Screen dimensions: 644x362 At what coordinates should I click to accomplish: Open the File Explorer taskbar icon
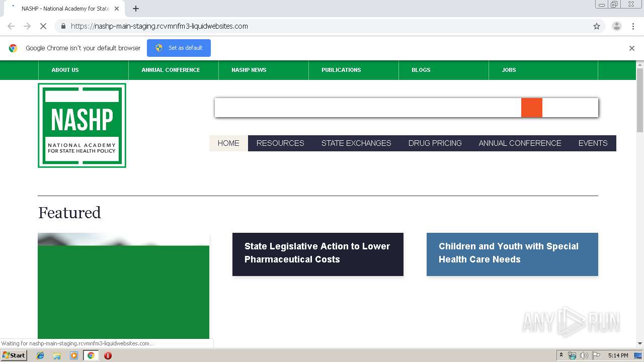point(57,355)
